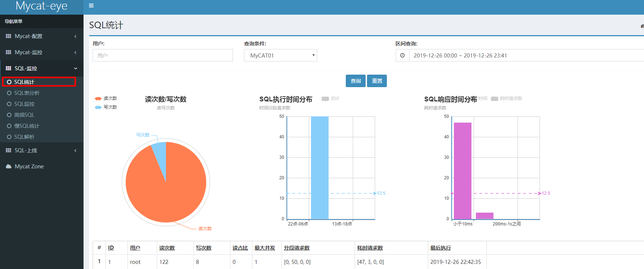Toggle the 读次数 legend in pie chart

tap(106, 98)
